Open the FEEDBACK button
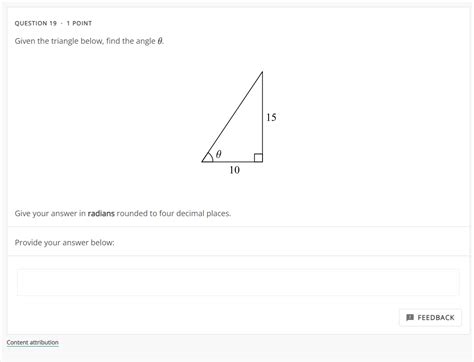The width and height of the screenshot is (474, 362). [x=430, y=317]
